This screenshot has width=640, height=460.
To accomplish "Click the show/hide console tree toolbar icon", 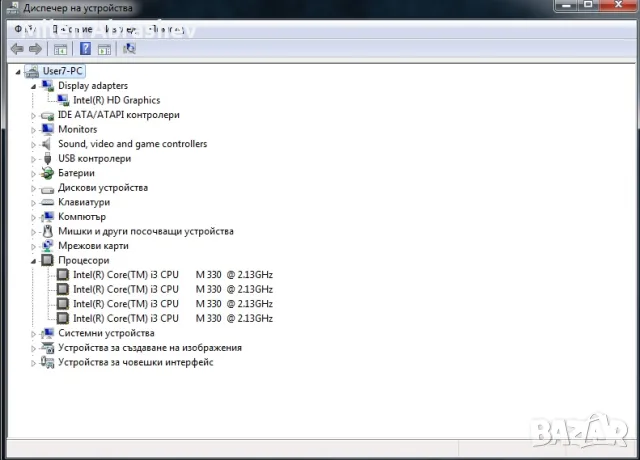I will (x=60, y=49).
